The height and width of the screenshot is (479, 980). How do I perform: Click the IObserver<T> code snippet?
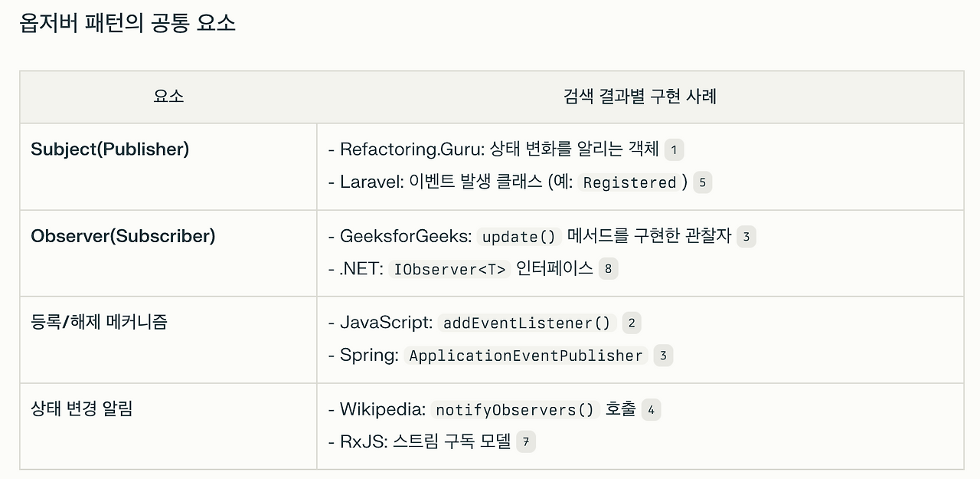[x=449, y=269]
